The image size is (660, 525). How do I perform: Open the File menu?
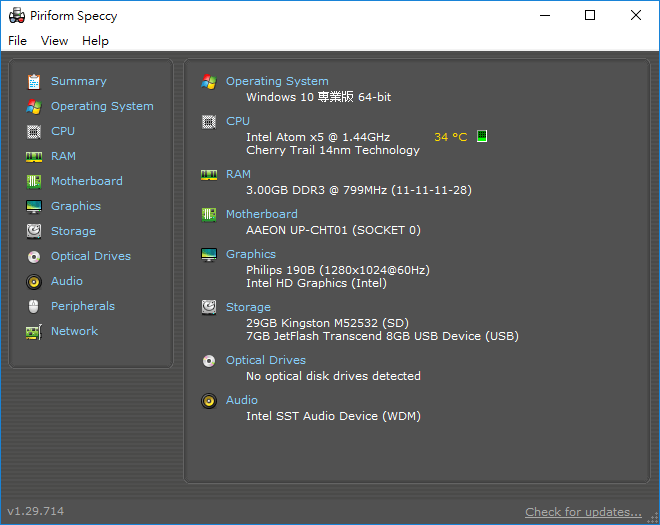[18, 41]
